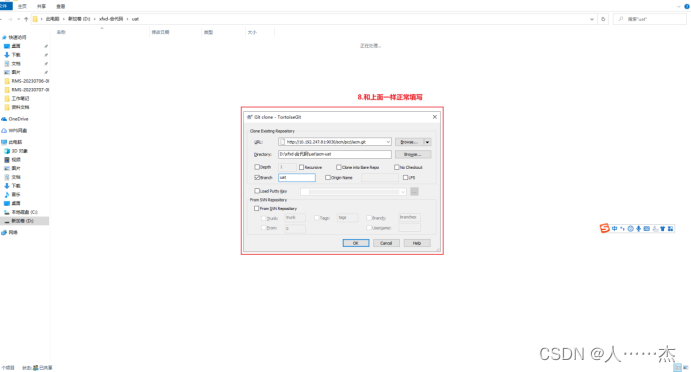
Task: Expand the address bar history dropdown
Action: tap(591, 19)
